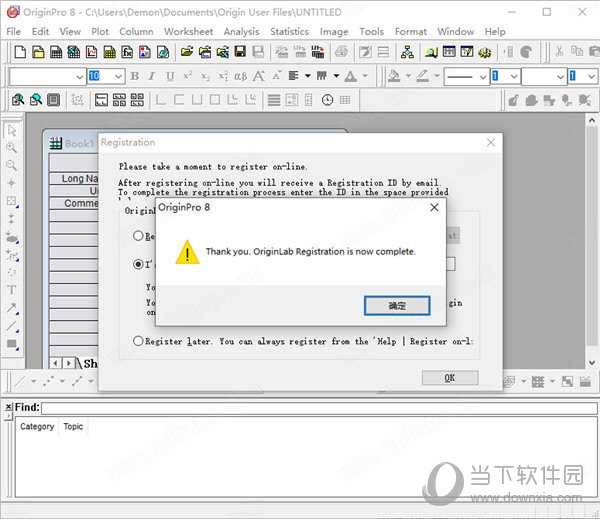
Task: Click the Project Explorer tree icon
Action: (407, 52)
